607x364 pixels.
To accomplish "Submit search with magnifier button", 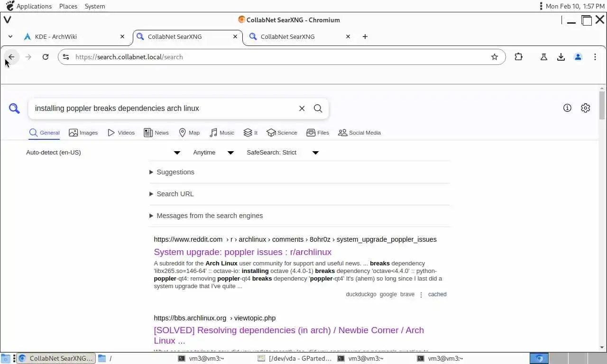I will click(318, 109).
